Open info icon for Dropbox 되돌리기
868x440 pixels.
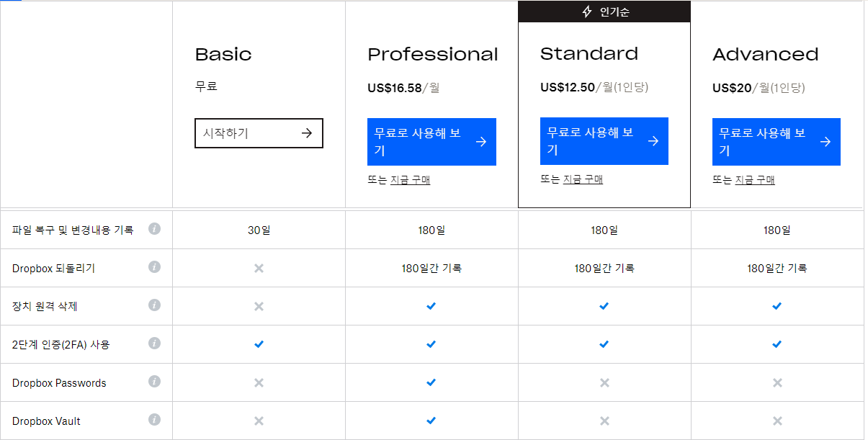[x=154, y=267]
